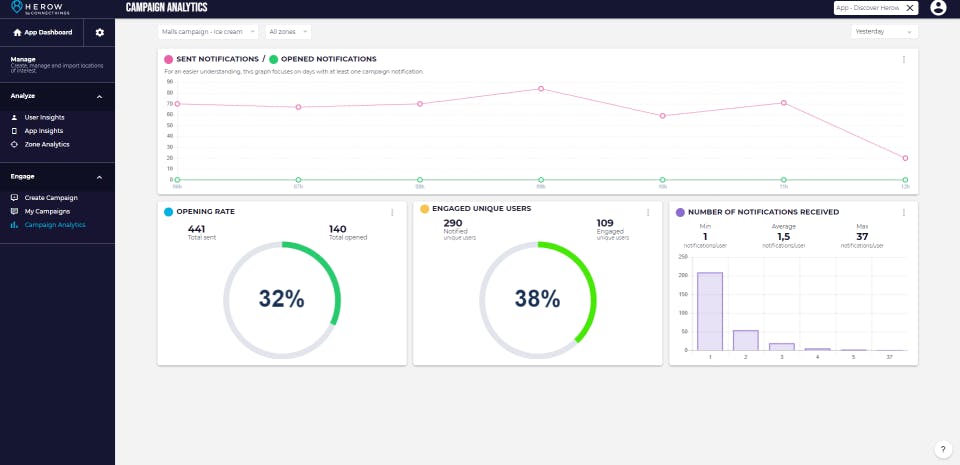This screenshot has width=960, height=465.
Task: Click the pink Sent Notifications legend dot
Action: pos(168,59)
